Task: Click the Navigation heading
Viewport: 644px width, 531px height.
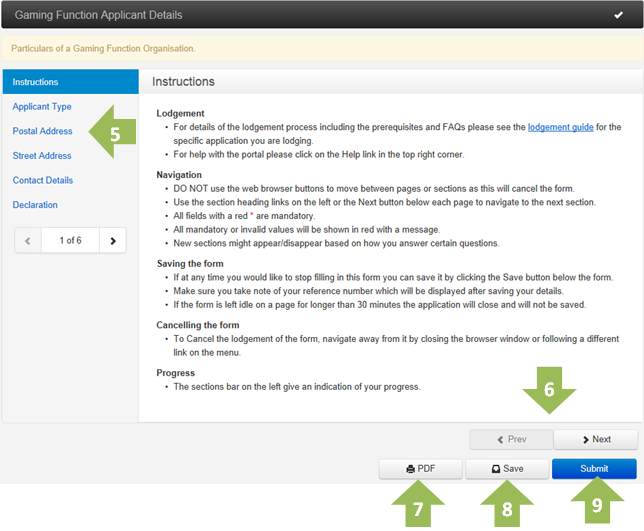Action: (x=179, y=175)
